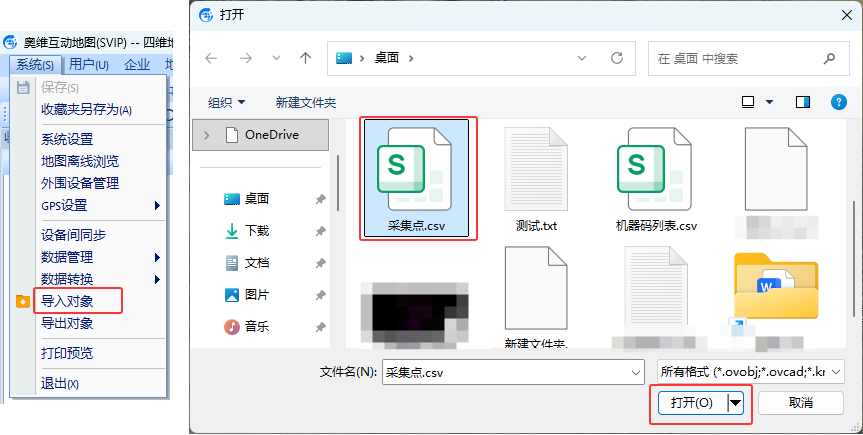Click the file list vertical scrollbar
Viewport: 863px width, 435px height.
[x=854, y=259]
